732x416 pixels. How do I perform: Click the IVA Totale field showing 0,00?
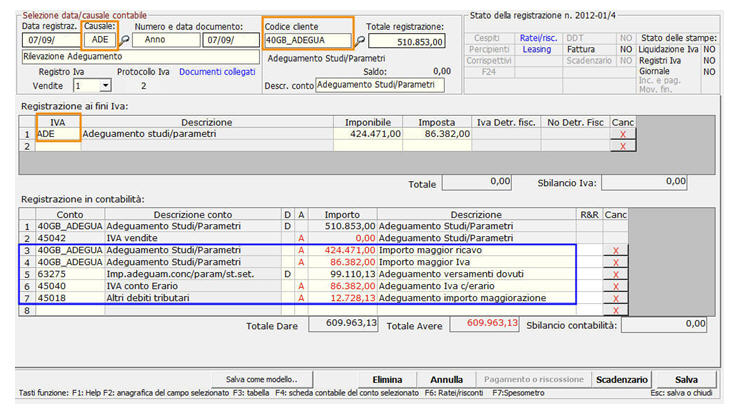point(477,182)
